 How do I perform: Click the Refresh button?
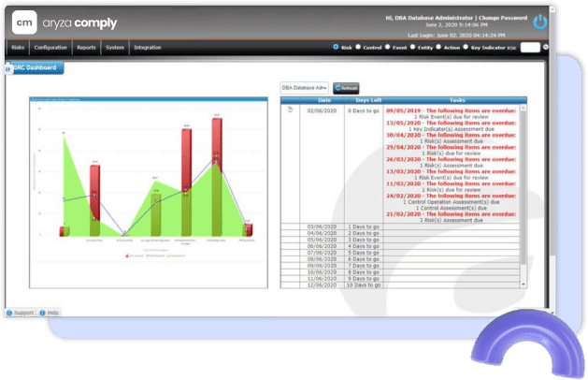pyautogui.click(x=346, y=88)
